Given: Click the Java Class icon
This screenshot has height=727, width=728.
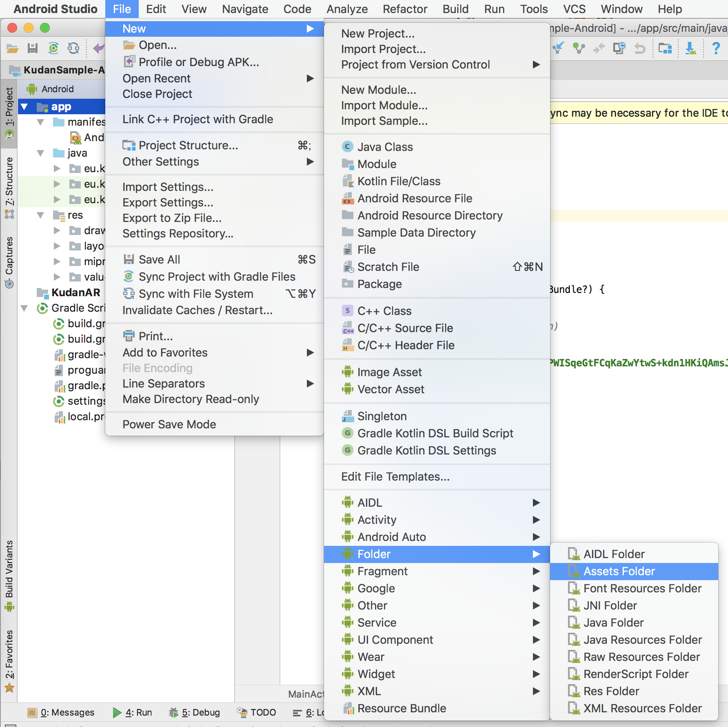Looking at the screenshot, I should point(347,147).
